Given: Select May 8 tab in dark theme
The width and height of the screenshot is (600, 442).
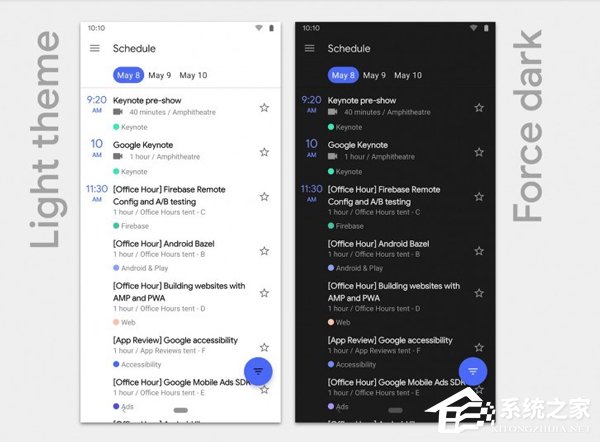Looking at the screenshot, I should click(343, 75).
